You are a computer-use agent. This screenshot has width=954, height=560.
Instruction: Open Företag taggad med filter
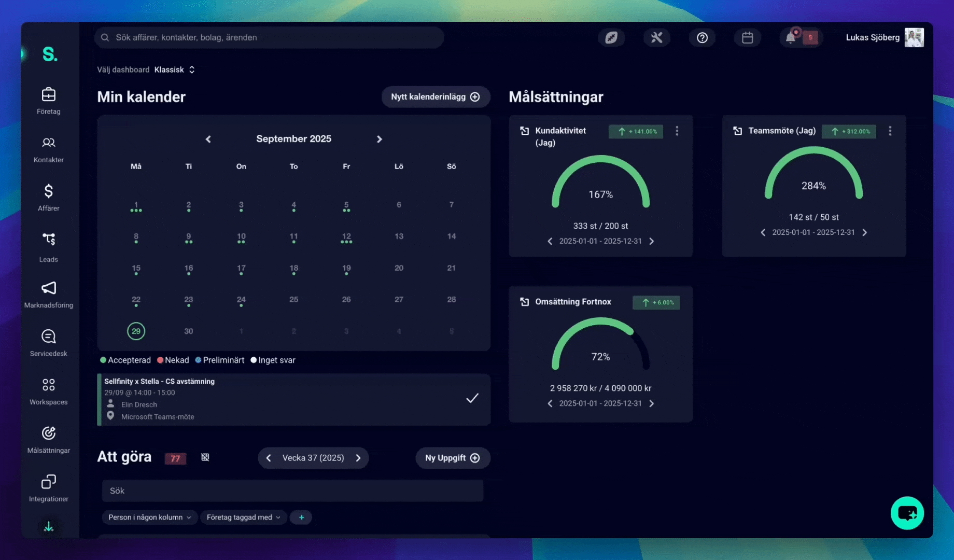point(244,517)
